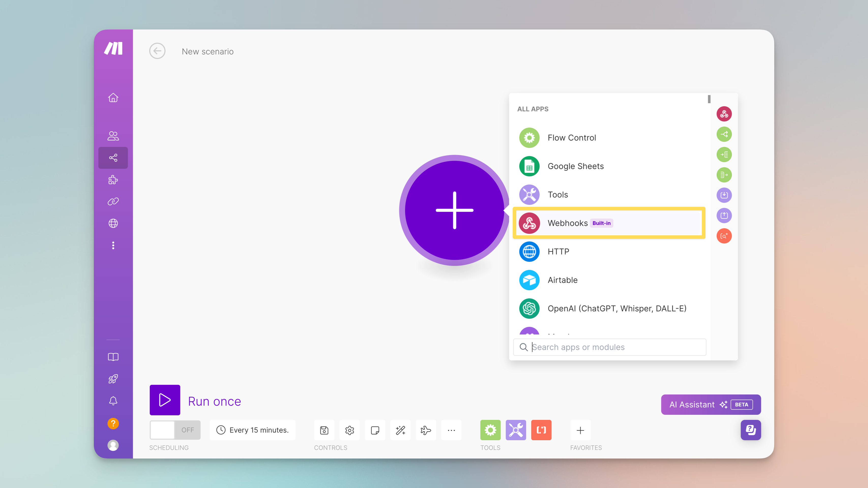Open Scenarios share icon in sidebar
This screenshot has height=488, width=868.
(x=113, y=158)
